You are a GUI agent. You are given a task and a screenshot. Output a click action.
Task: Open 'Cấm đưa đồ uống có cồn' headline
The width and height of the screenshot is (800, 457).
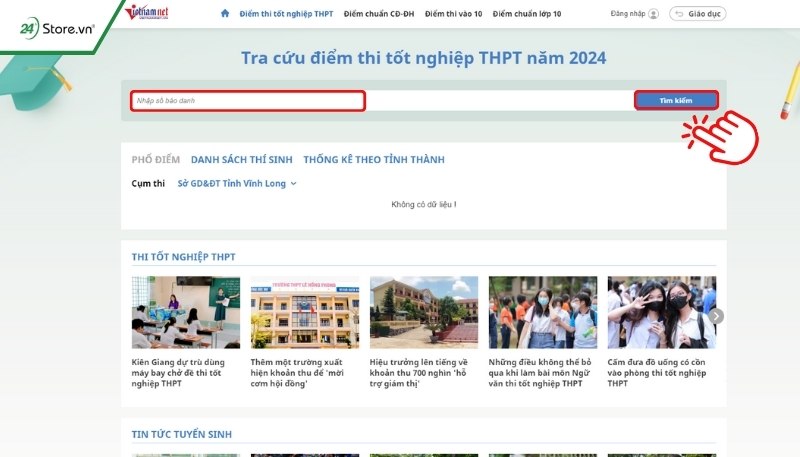tap(657, 373)
